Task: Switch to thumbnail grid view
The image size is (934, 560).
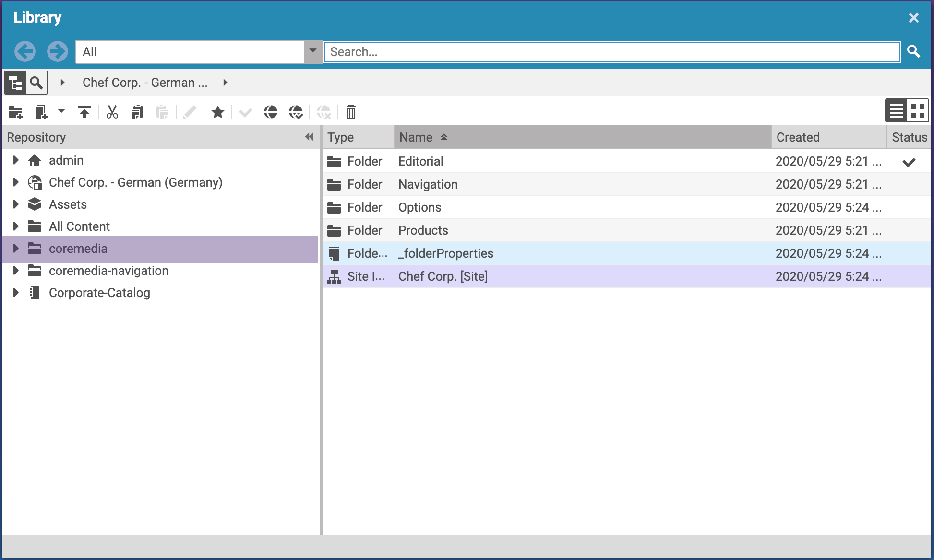Action: [x=918, y=110]
